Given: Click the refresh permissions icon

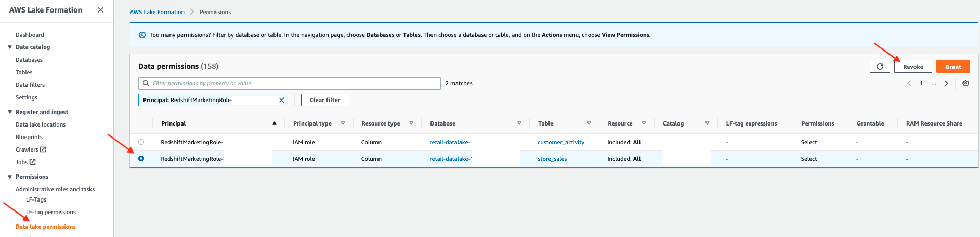Looking at the screenshot, I should click(x=880, y=67).
